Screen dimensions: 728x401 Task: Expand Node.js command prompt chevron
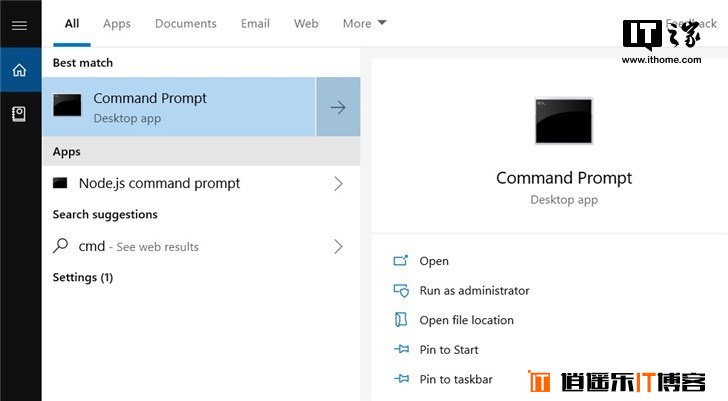point(338,184)
